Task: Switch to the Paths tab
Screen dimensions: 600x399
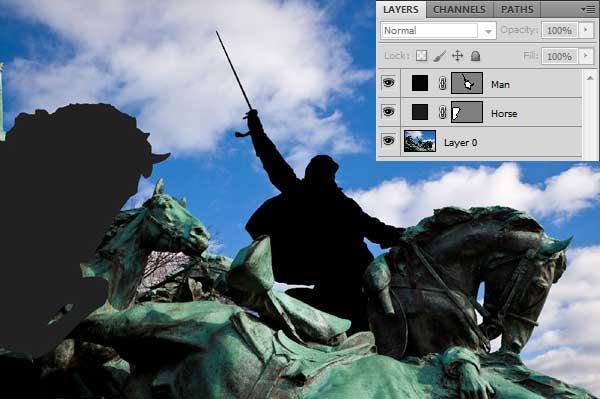Action: tap(517, 10)
